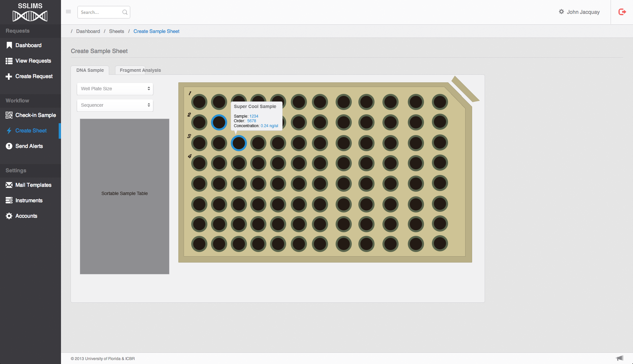Open settings gear next to John Jacquay

(561, 12)
